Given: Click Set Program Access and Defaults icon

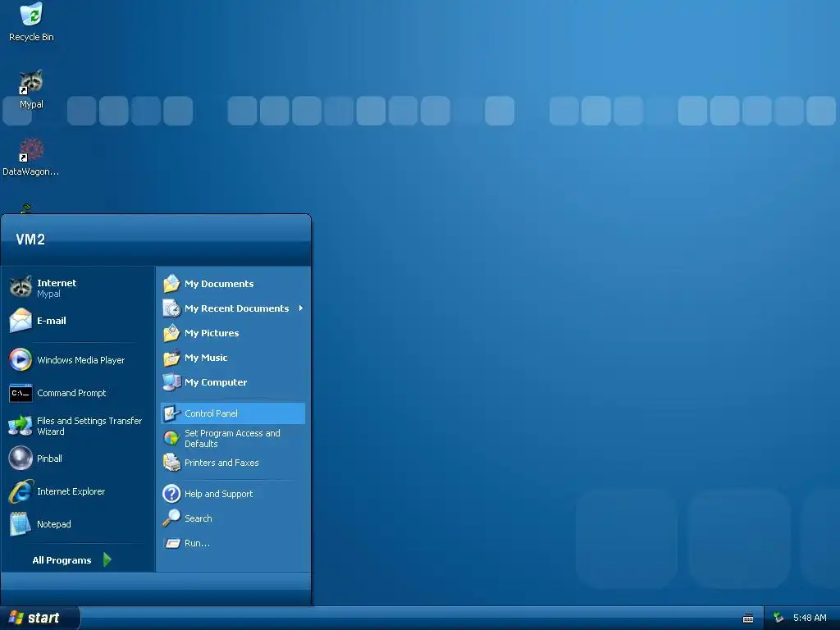Looking at the screenshot, I should (x=171, y=438).
